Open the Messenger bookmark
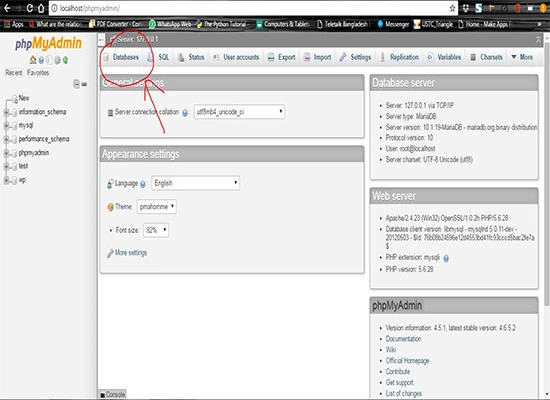 click(393, 24)
